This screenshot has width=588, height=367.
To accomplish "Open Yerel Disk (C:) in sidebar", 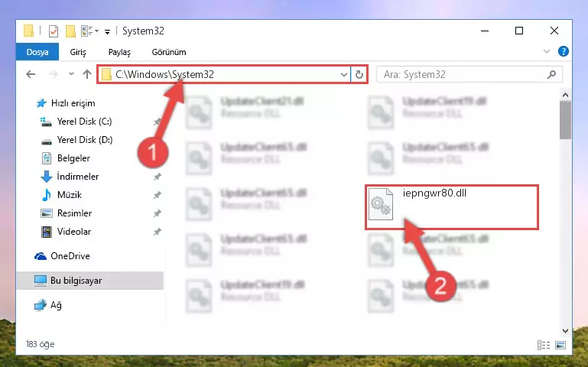I will point(84,121).
